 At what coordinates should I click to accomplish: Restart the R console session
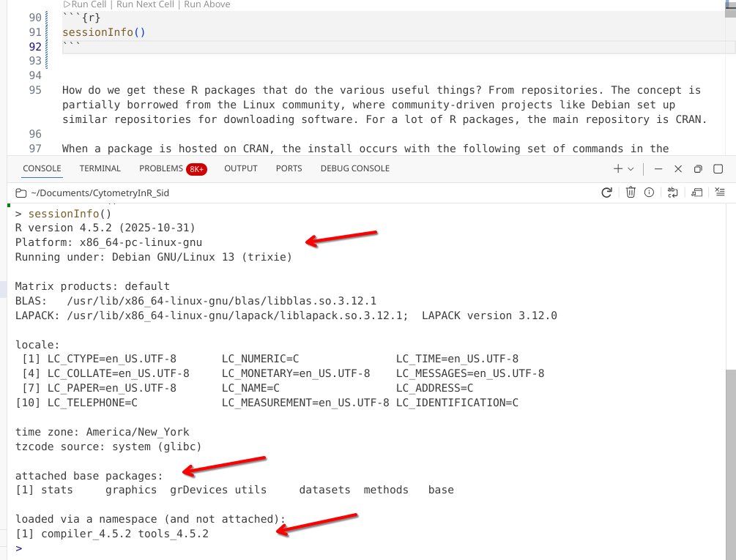click(606, 193)
